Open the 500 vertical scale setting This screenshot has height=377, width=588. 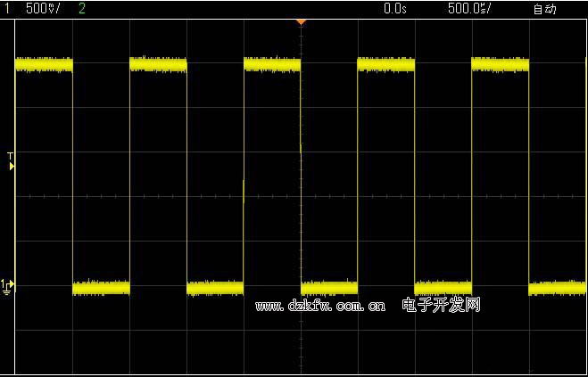44,9
